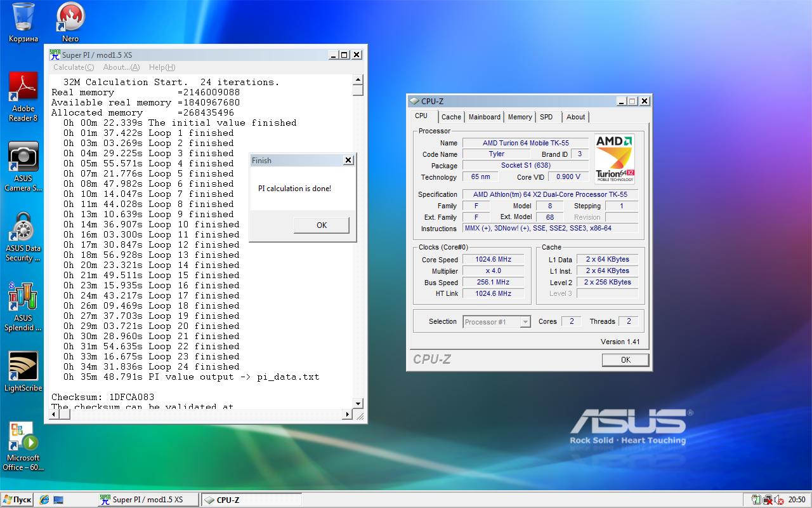The width and height of the screenshot is (812, 508).
Task: Switch to the Cache tab in CPU-Z
Action: pyautogui.click(x=451, y=117)
